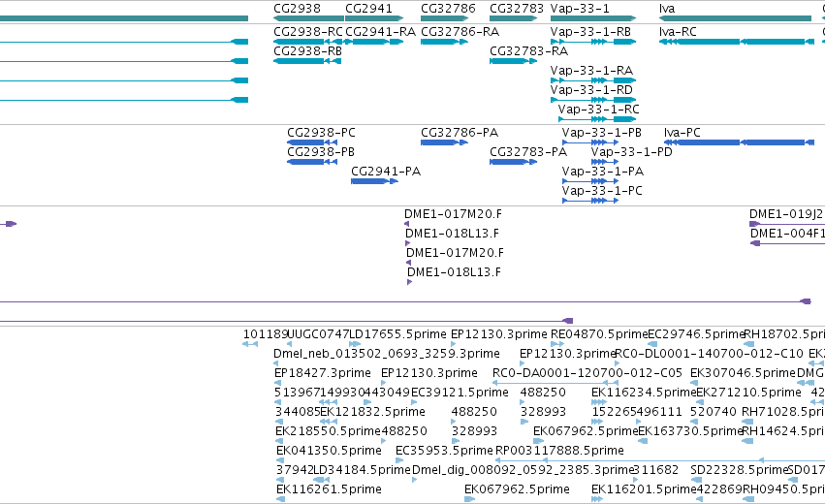Select transcript Vap-33-1-RA
This screenshot has height=504, width=825.
point(591,71)
